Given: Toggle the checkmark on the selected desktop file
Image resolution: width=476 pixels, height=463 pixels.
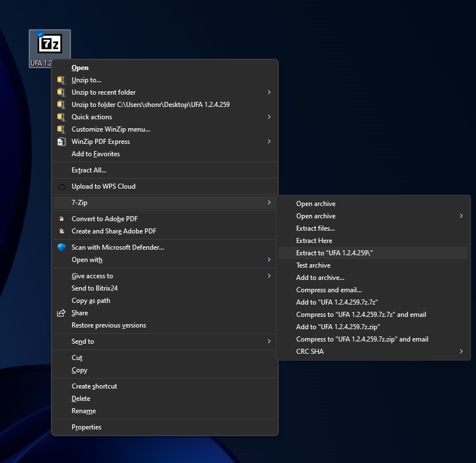Looking at the screenshot, I should tap(40, 34).
